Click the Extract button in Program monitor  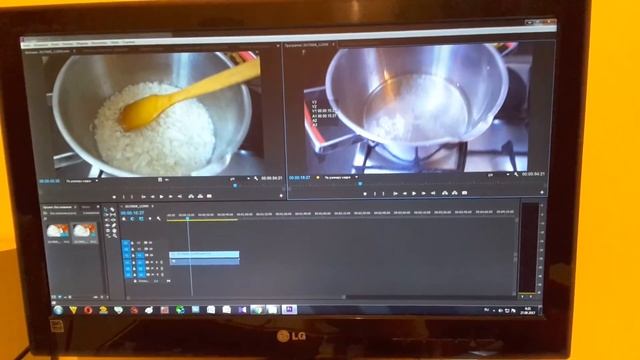click(454, 193)
